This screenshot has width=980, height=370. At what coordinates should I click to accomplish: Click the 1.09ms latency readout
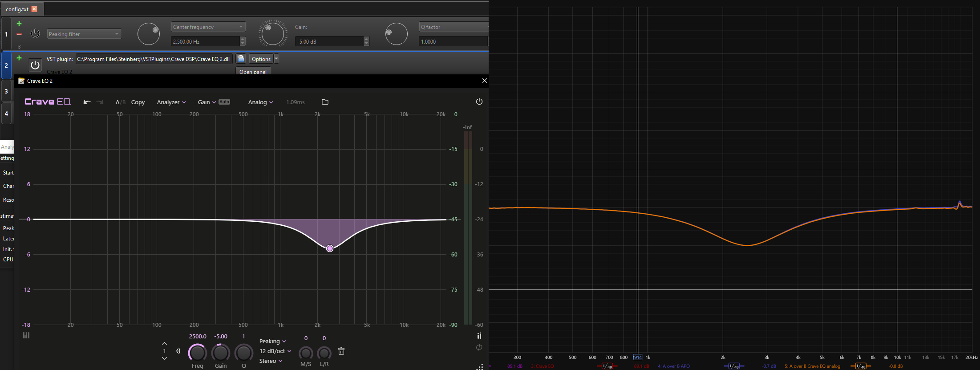[x=296, y=102]
